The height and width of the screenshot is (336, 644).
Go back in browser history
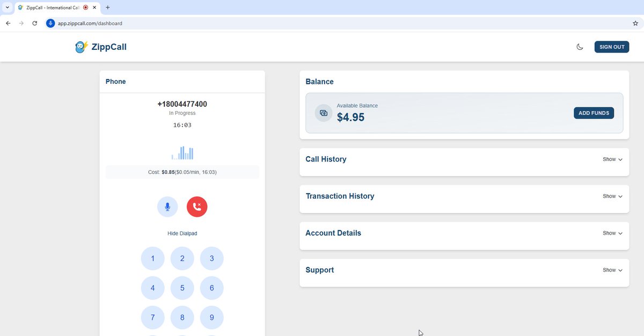tap(8, 24)
